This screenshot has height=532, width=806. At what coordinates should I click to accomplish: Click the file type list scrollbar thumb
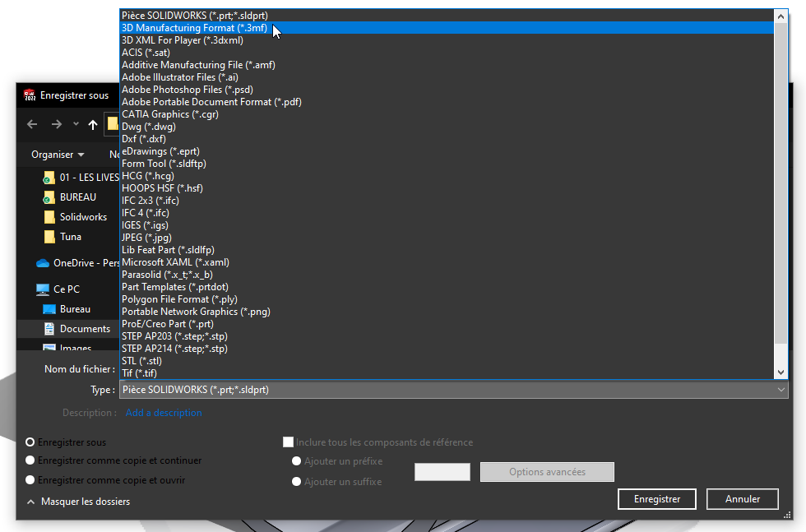pyautogui.click(x=781, y=183)
